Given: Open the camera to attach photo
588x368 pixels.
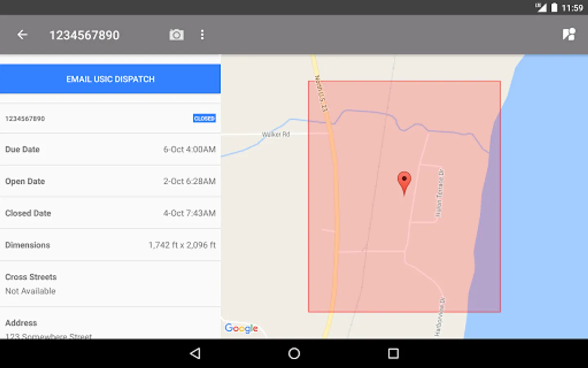Looking at the screenshot, I should point(176,35).
